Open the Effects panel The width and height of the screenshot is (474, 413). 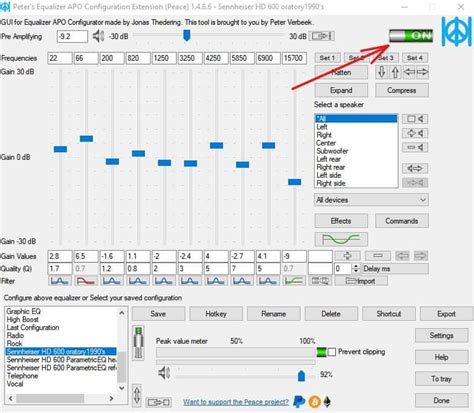(x=341, y=221)
